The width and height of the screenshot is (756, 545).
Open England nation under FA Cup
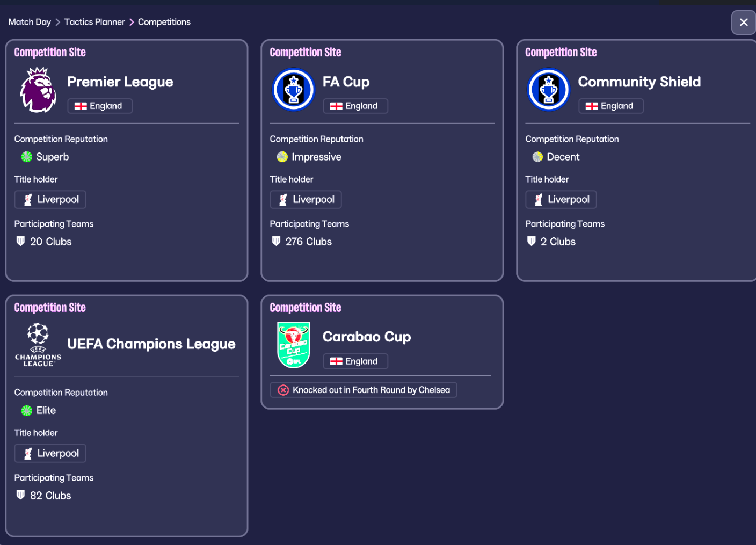(x=355, y=106)
